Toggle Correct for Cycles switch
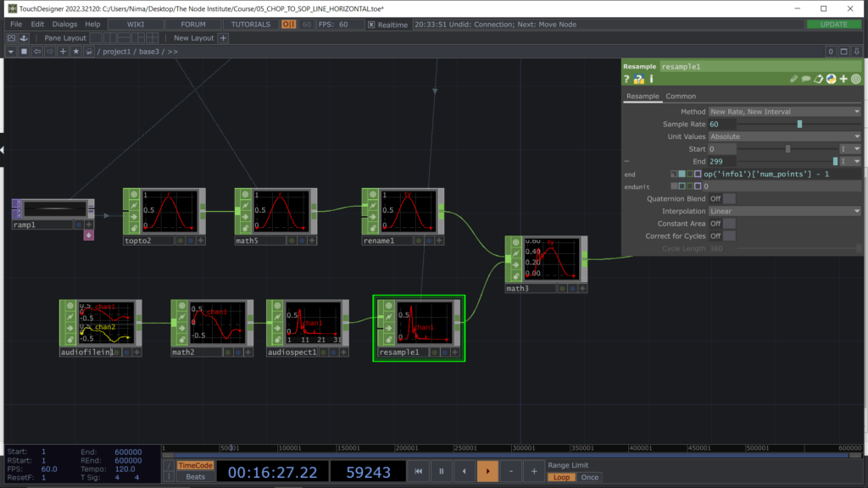The width and height of the screenshot is (868, 488). (x=730, y=236)
